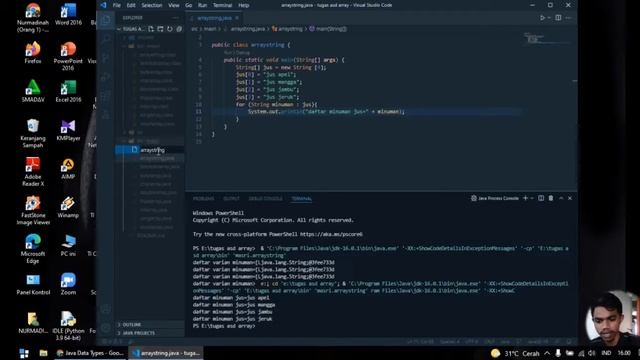The image size is (640, 360).
Task: Open the Manage settings gear
Action: [106, 328]
